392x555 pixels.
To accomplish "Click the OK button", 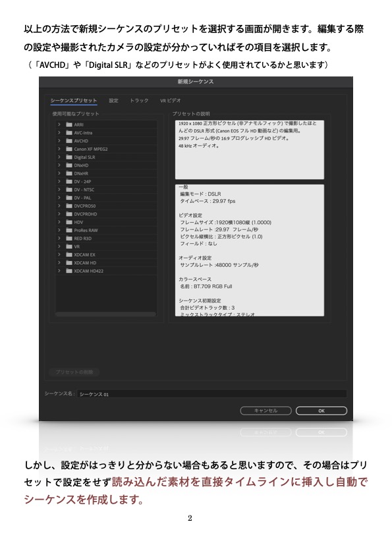I will pos(322,411).
